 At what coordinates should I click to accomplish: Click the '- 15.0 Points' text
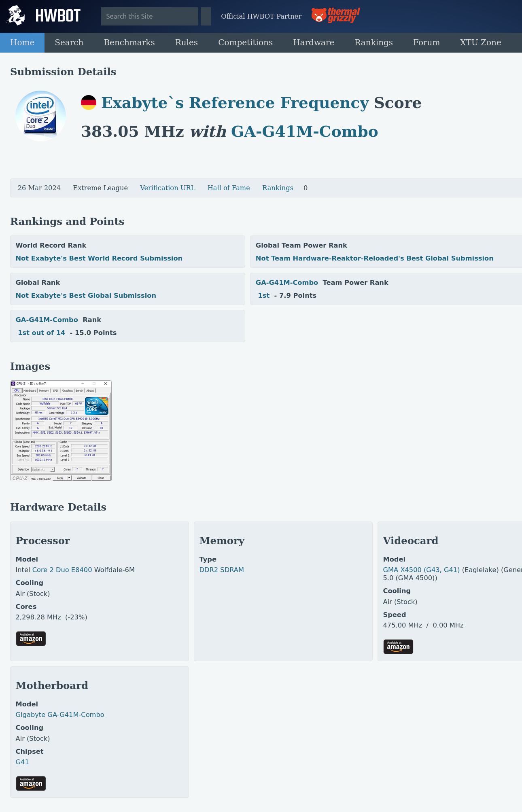pyautogui.click(x=93, y=333)
